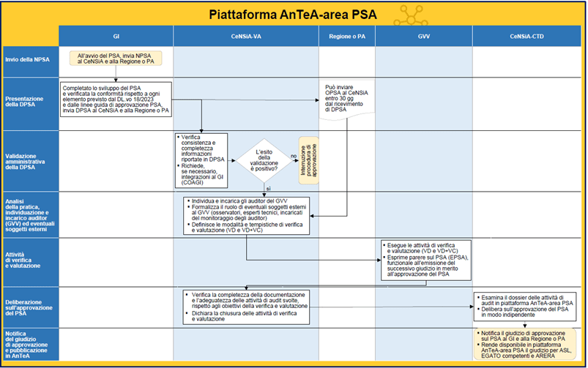The height and width of the screenshot is (368, 588).
Task: Click the decision diamond L'esito della validazione è positivo?
Action: [x=264, y=160]
